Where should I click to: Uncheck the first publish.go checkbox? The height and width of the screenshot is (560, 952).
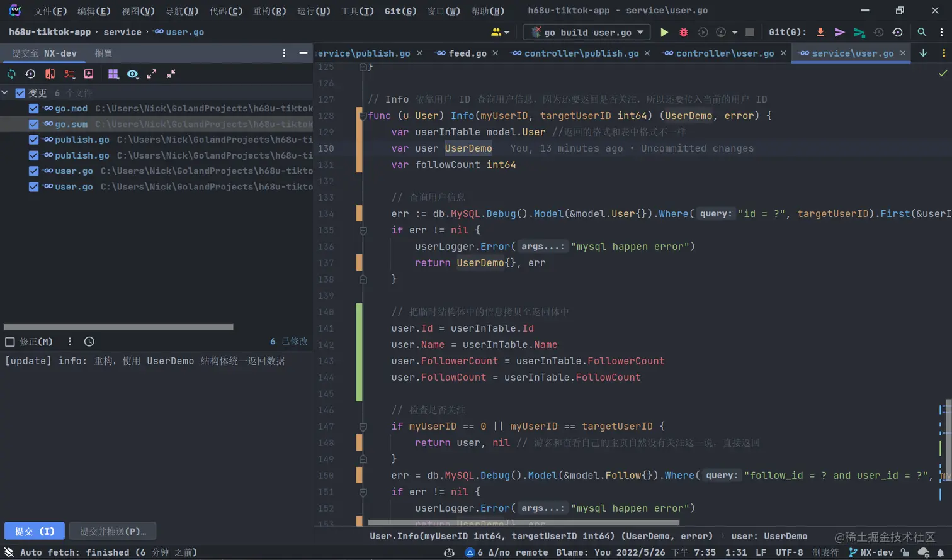pos(33,140)
